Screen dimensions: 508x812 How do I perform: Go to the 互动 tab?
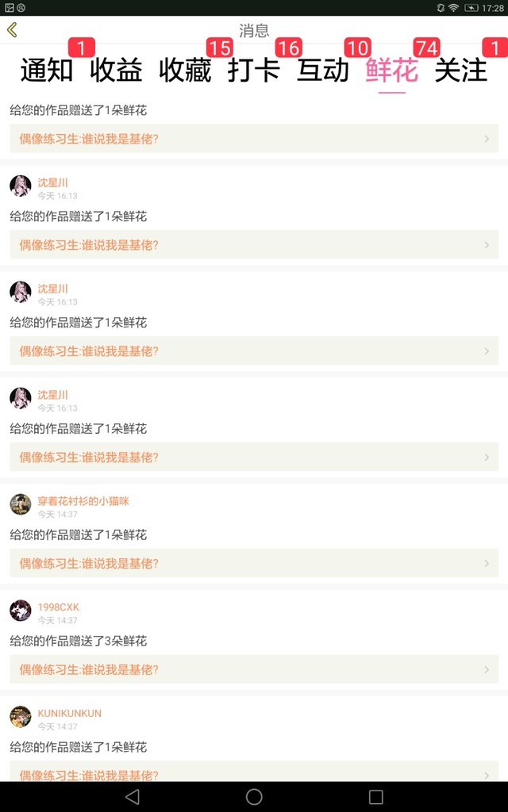[323, 71]
